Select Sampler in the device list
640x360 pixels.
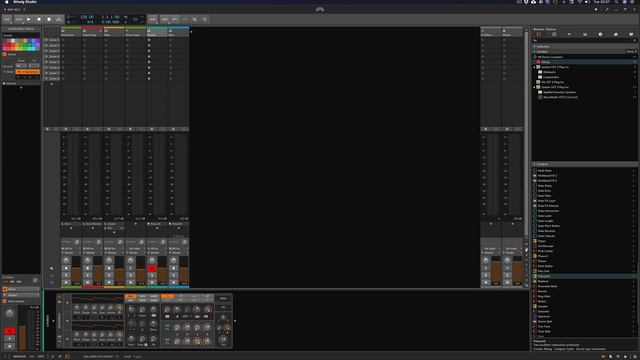coord(584,307)
